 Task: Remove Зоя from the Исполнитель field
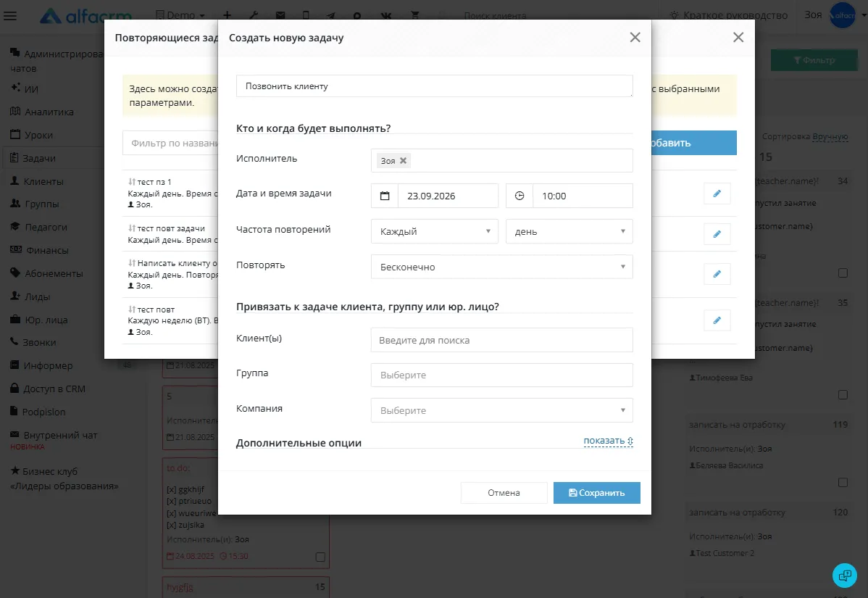click(x=404, y=161)
